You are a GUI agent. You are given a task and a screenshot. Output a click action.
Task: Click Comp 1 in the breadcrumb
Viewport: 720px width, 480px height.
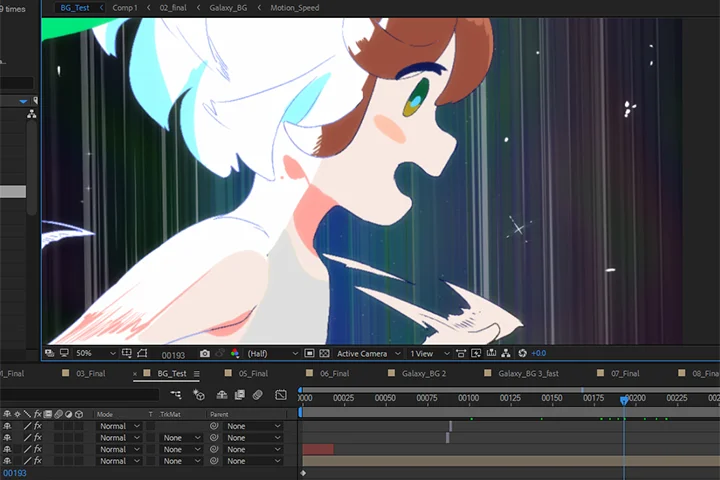click(124, 8)
